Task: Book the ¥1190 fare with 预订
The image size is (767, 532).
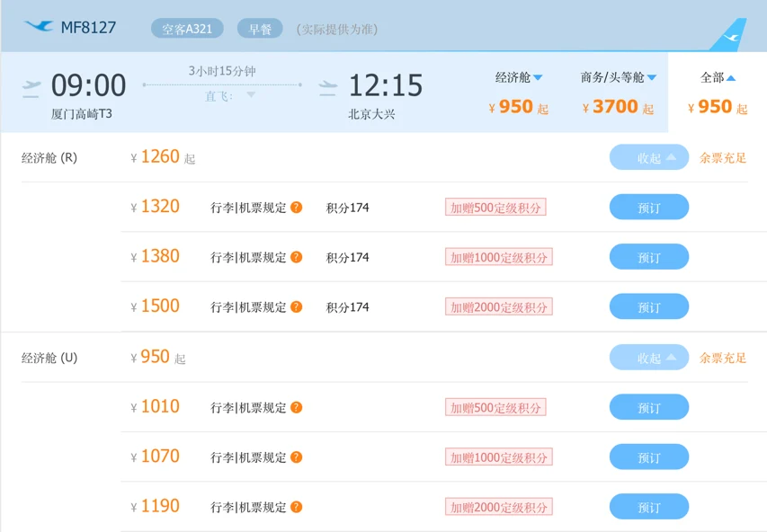Action: pyautogui.click(x=648, y=507)
